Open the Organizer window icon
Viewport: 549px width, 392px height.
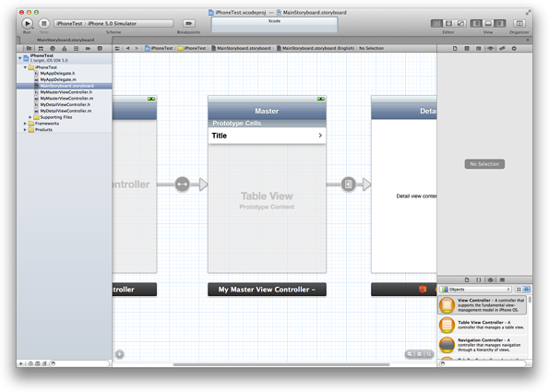(x=519, y=23)
